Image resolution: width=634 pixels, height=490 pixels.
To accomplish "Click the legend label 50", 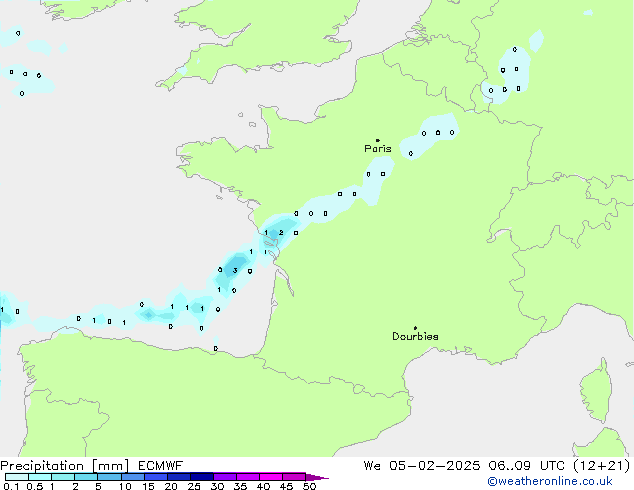I will [309, 486].
